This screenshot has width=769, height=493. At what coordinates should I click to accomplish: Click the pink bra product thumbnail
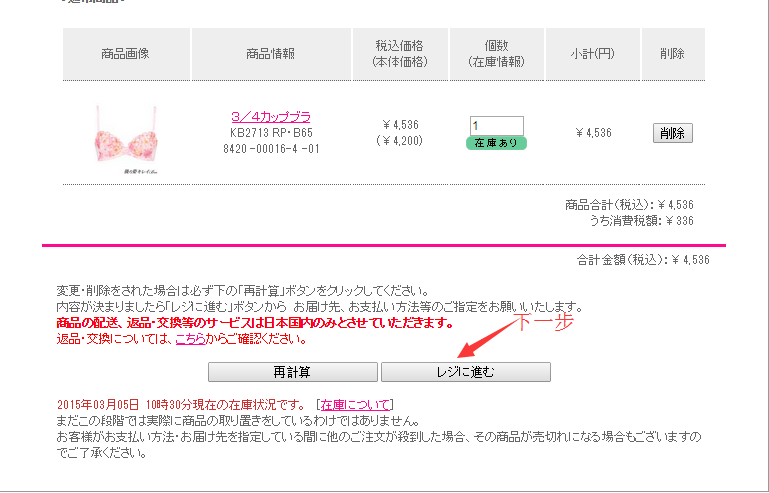pos(126,138)
